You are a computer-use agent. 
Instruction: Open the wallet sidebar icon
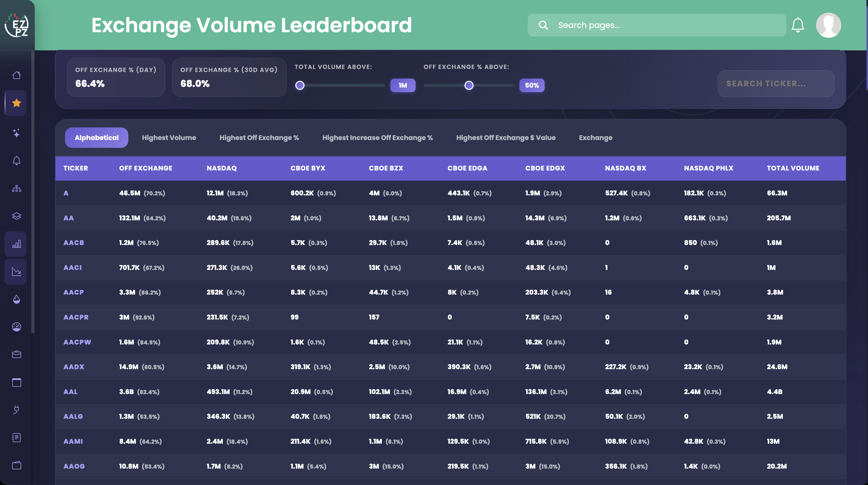17,465
